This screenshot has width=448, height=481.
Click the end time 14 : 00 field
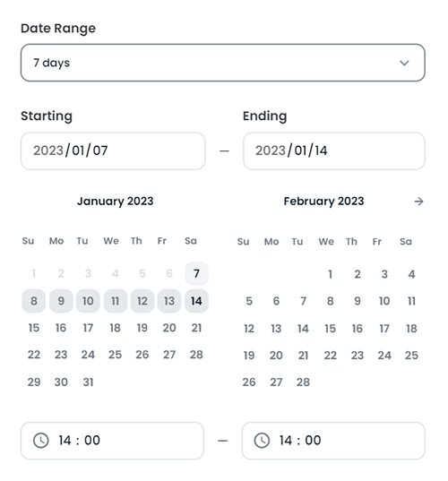click(x=333, y=441)
